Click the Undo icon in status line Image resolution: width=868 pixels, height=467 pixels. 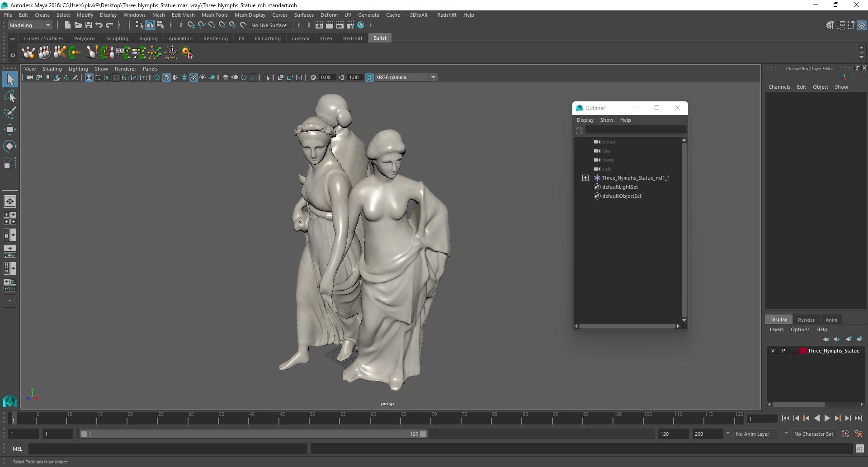pos(99,25)
